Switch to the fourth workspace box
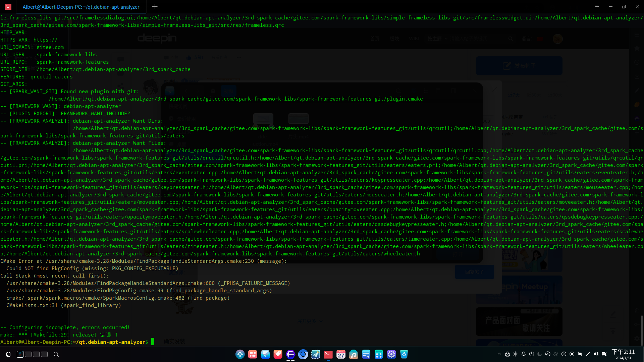The image size is (644, 362). tap(44, 354)
